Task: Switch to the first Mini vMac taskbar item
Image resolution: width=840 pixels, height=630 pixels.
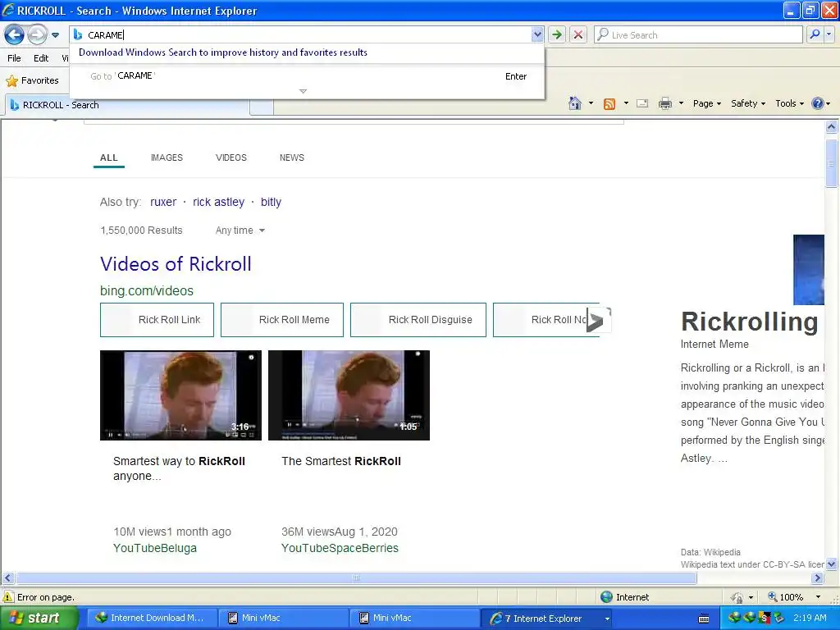Action: click(x=282, y=619)
